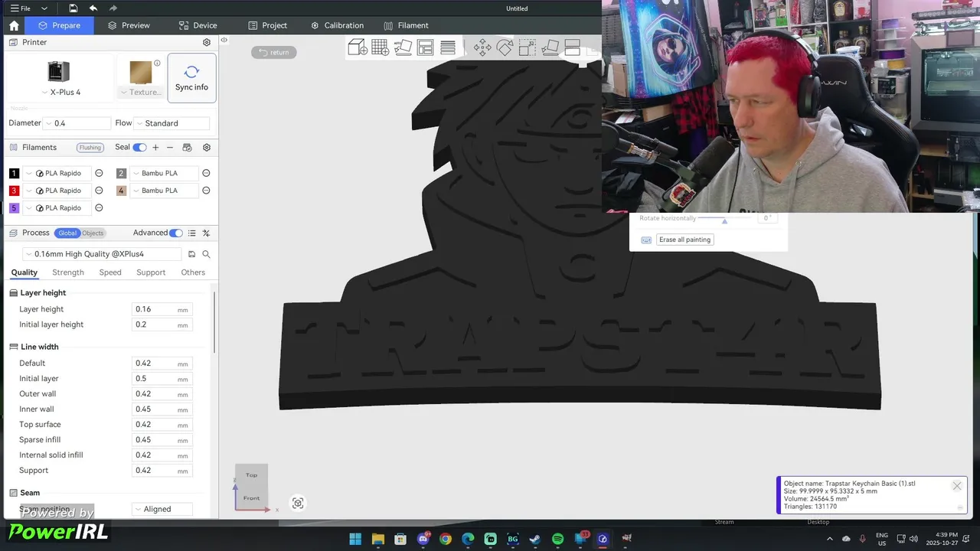The width and height of the screenshot is (980, 551).
Task: Click the Initial layer height field
Action: tap(162, 324)
